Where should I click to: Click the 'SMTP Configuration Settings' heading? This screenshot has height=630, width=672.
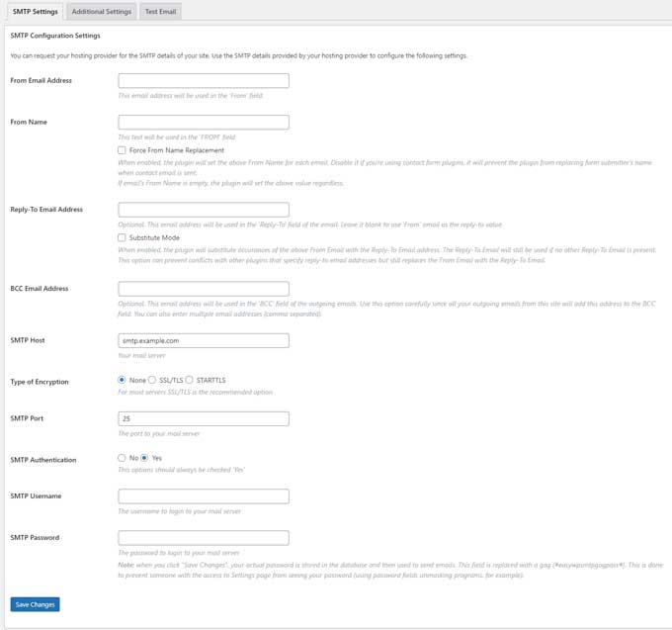[55, 36]
